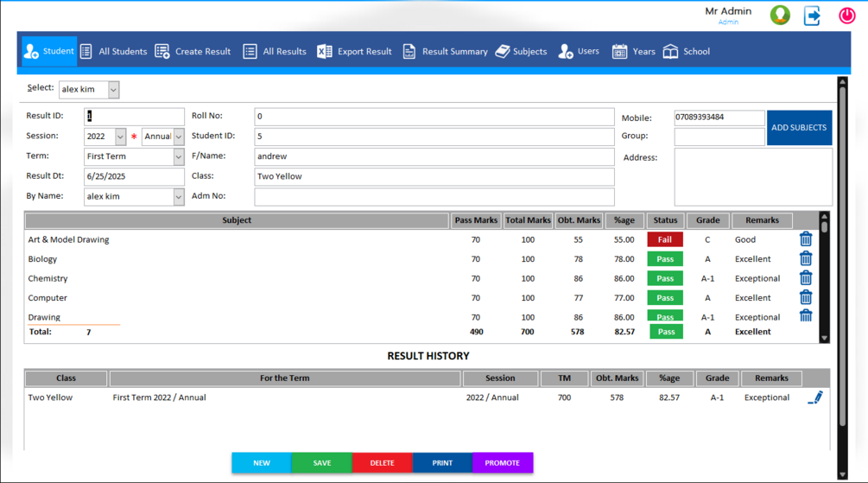Click the Address text area
The image size is (868, 483).
click(x=753, y=177)
